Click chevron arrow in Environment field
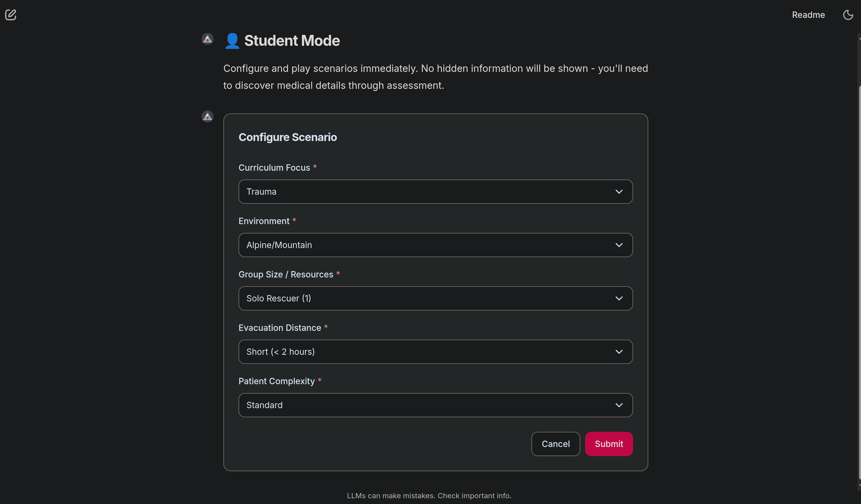 pyautogui.click(x=619, y=245)
